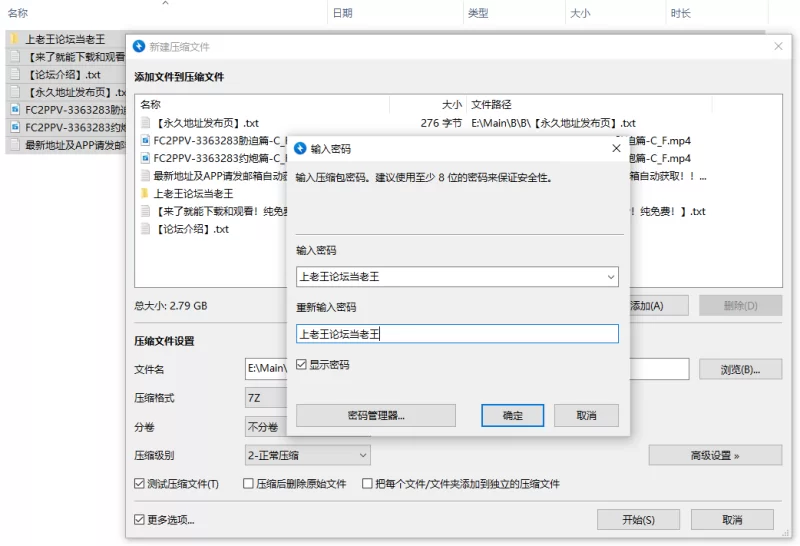The height and width of the screenshot is (546, 800).
Task: Toggle 测试压缩文件(T) checkbox
Action: click(x=139, y=483)
